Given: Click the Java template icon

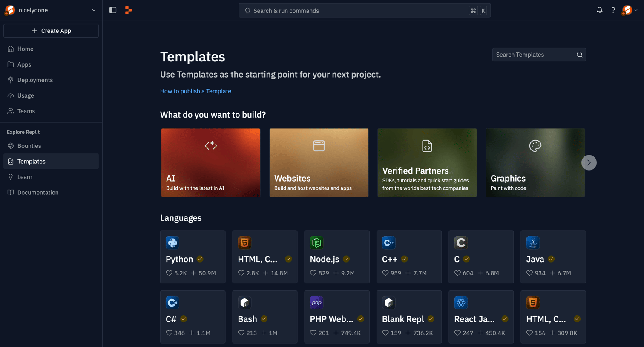Looking at the screenshot, I should (533, 243).
